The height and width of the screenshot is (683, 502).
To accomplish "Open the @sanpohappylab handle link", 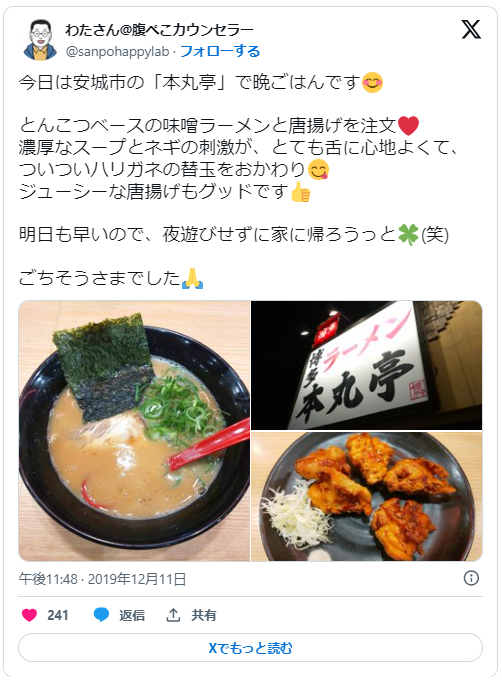I will click(x=117, y=52).
